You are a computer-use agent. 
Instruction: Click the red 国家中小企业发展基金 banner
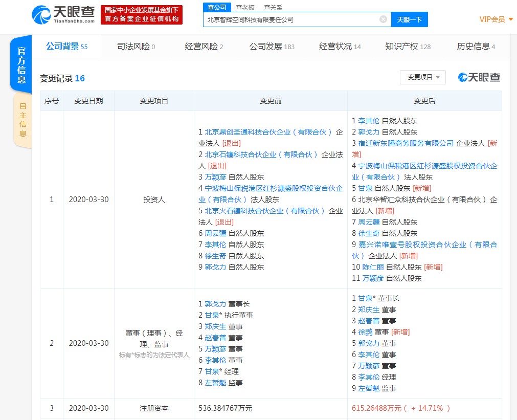142,15
